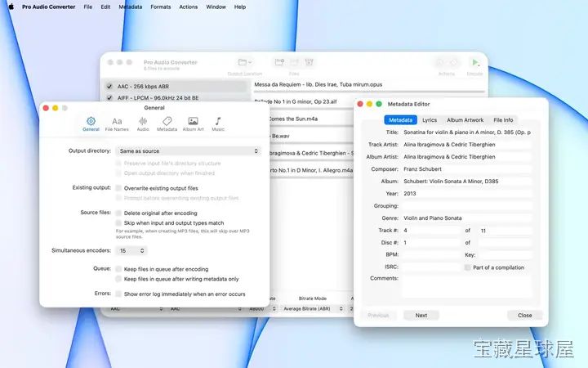Open the File menu
The height and width of the screenshot is (368, 588).
pos(88,7)
